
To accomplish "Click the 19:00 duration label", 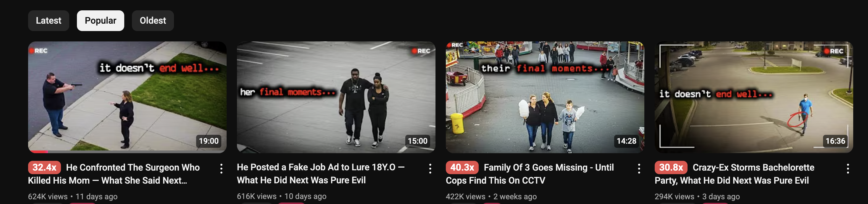I will [209, 141].
